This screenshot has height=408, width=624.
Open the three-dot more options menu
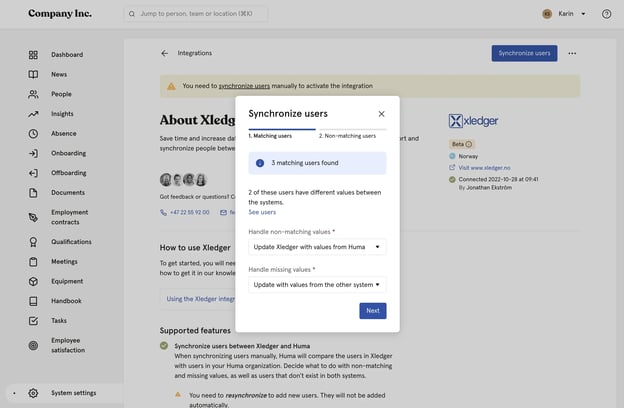[572, 53]
